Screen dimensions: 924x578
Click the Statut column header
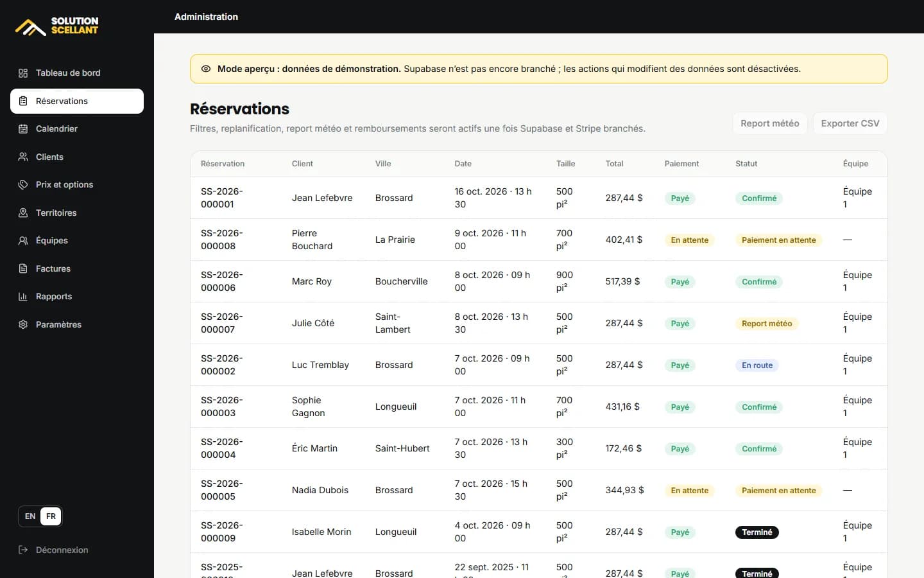(746, 164)
